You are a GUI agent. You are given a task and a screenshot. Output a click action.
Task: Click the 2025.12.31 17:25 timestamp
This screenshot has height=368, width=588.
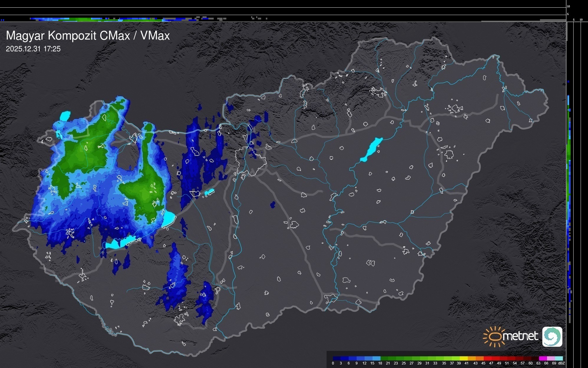click(33, 49)
